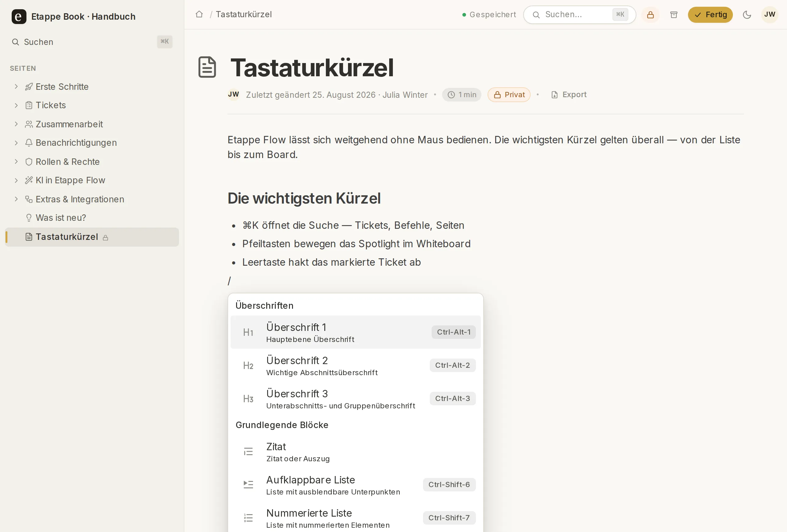Open the JW user avatar menu
The image size is (787, 532).
pos(769,14)
